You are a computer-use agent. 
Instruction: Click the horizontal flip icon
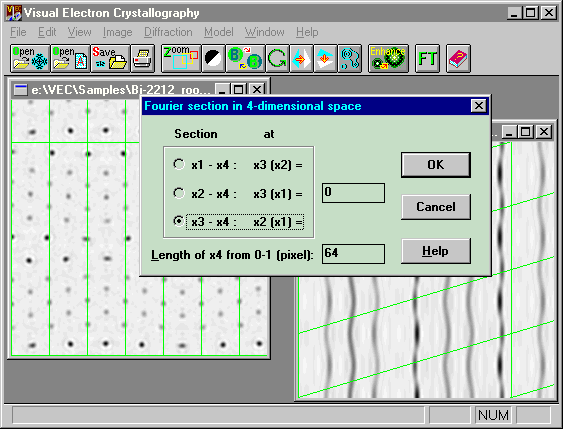[x=301, y=59]
